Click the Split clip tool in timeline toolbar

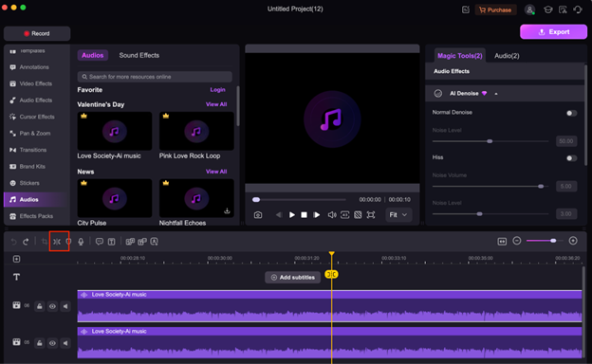(57, 242)
